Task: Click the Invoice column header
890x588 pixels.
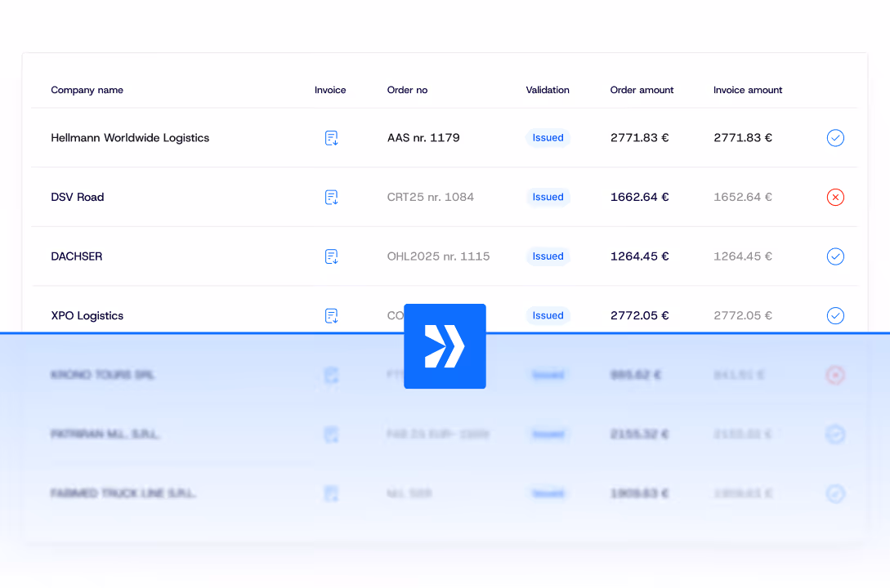Action: (x=330, y=90)
